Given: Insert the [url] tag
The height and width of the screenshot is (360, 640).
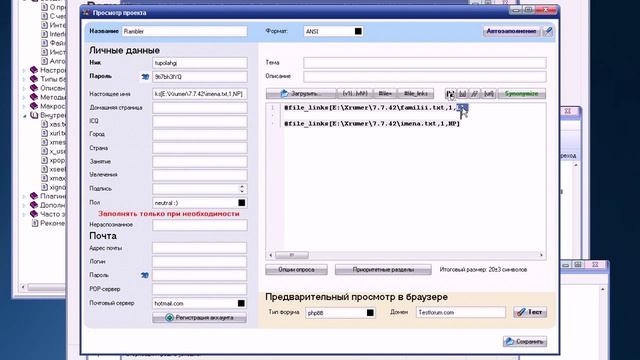Looking at the screenshot, I should [489, 94].
